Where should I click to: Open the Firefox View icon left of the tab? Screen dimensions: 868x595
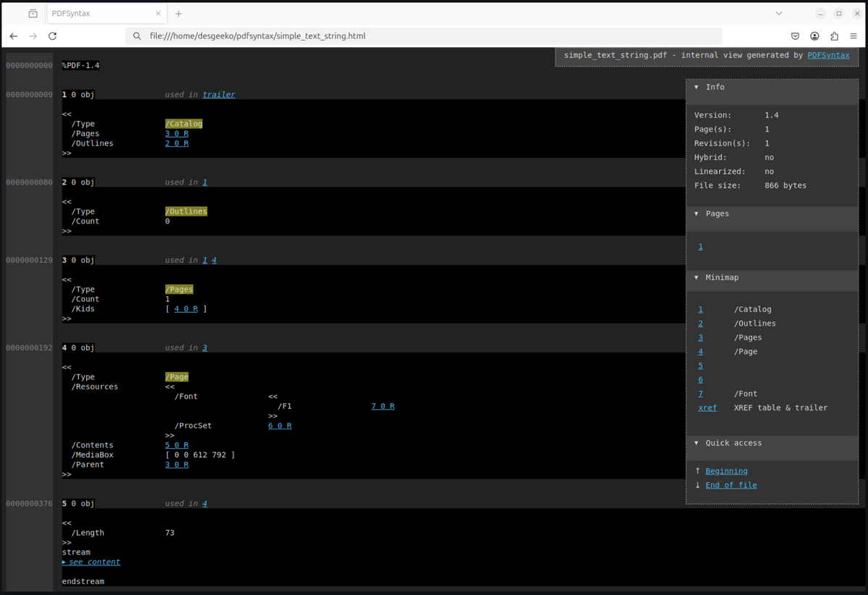point(33,13)
